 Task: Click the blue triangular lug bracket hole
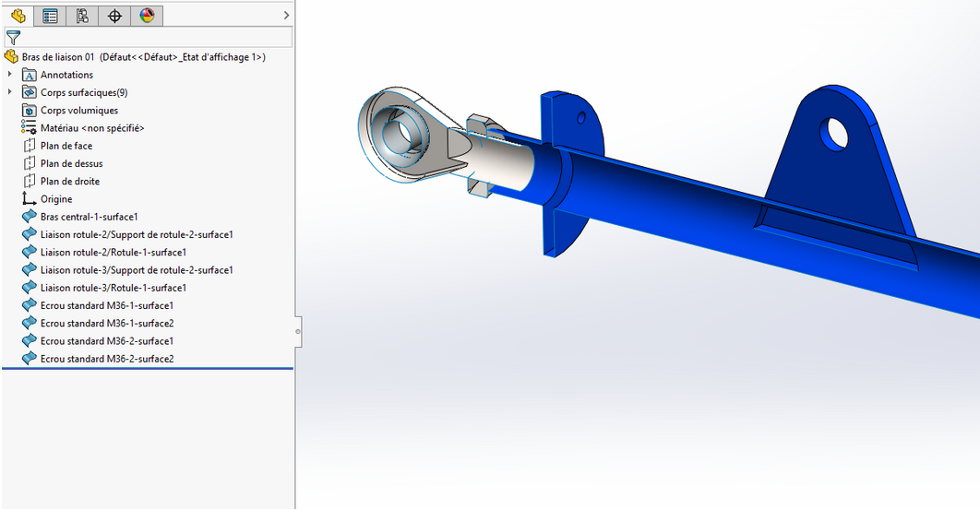[x=834, y=134]
